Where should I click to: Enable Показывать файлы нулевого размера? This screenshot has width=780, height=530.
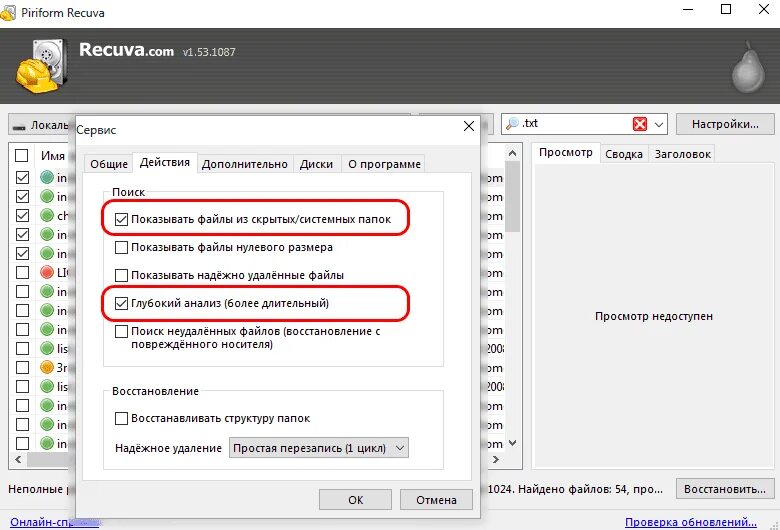[121, 247]
